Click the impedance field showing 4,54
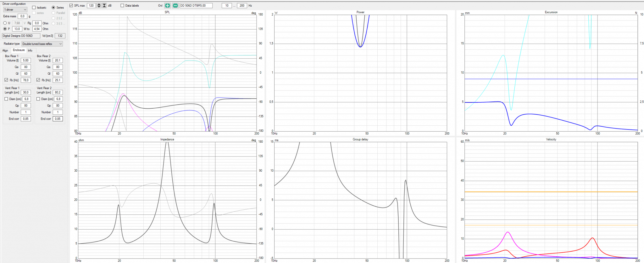 click(37, 29)
